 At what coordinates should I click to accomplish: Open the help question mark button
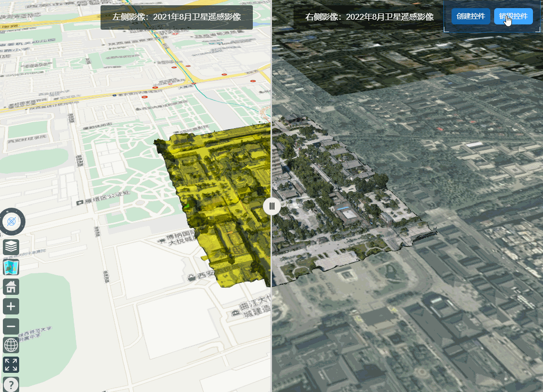[11, 384]
